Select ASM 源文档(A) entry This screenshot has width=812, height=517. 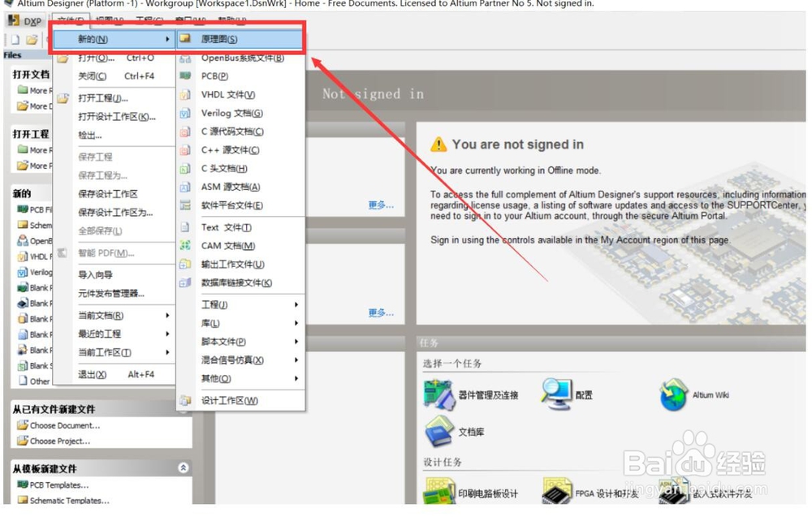click(x=231, y=187)
